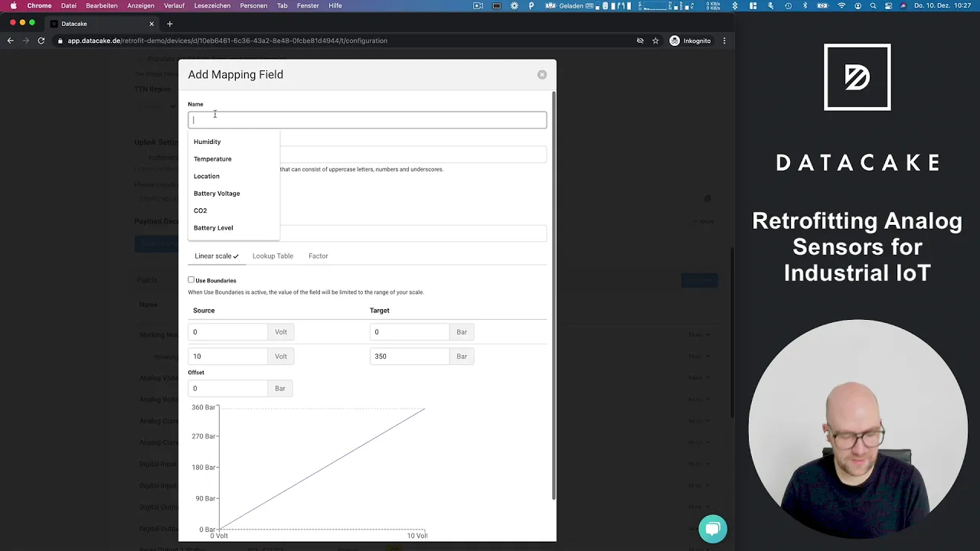This screenshot has height=551, width=980.
Task: Open Chrome's three-dot menu
Action: click(x=724, y=41)
